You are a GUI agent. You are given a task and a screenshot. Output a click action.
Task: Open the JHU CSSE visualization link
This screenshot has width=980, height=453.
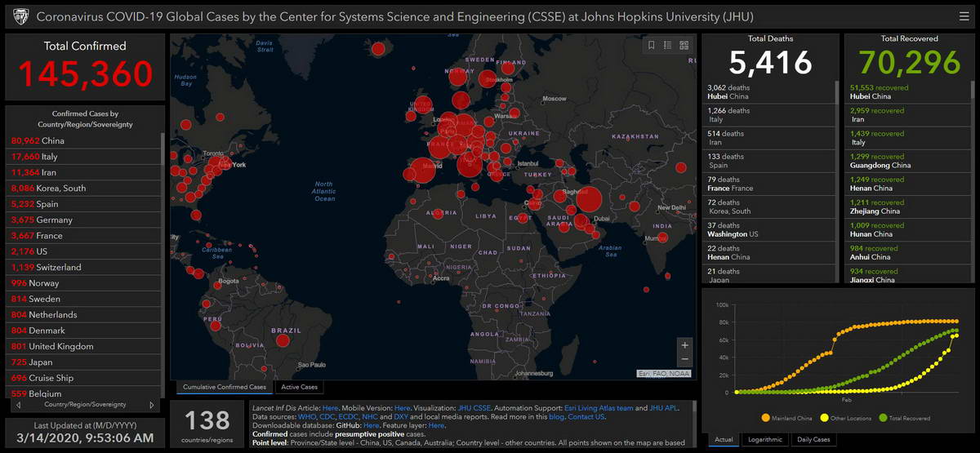pos(474,407)
